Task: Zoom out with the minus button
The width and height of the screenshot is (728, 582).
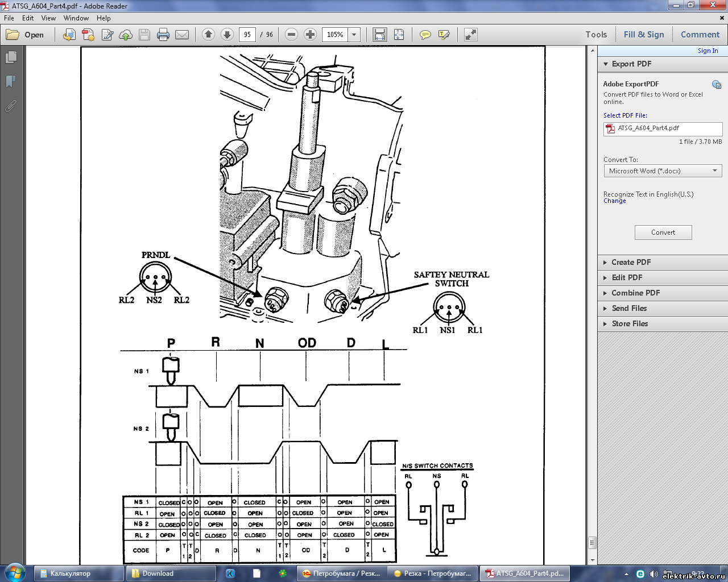Action: coord(291,35)
